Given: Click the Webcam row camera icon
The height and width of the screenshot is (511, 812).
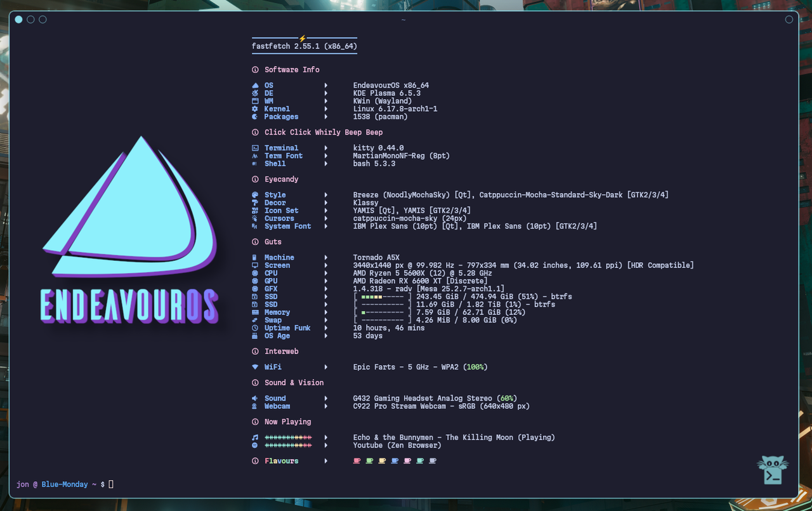Looking at the screenshot, I should [255, 406].
